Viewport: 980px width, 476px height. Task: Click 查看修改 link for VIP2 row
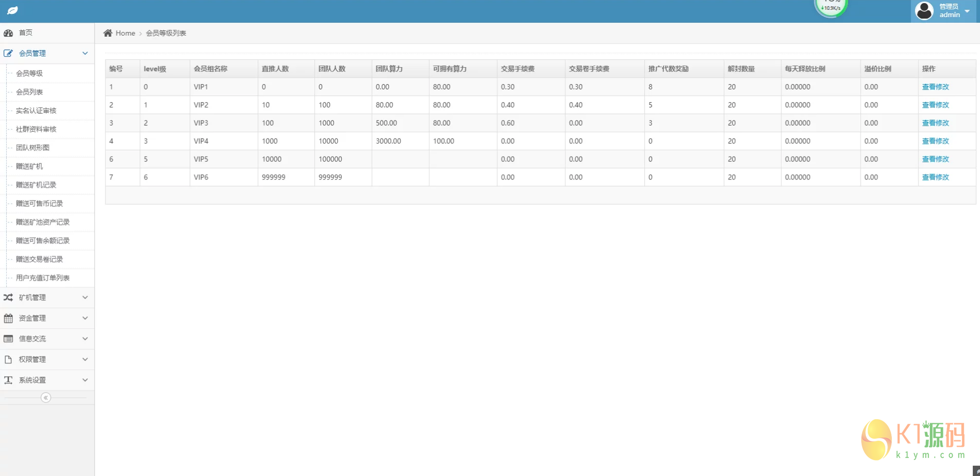click(935, 105)
